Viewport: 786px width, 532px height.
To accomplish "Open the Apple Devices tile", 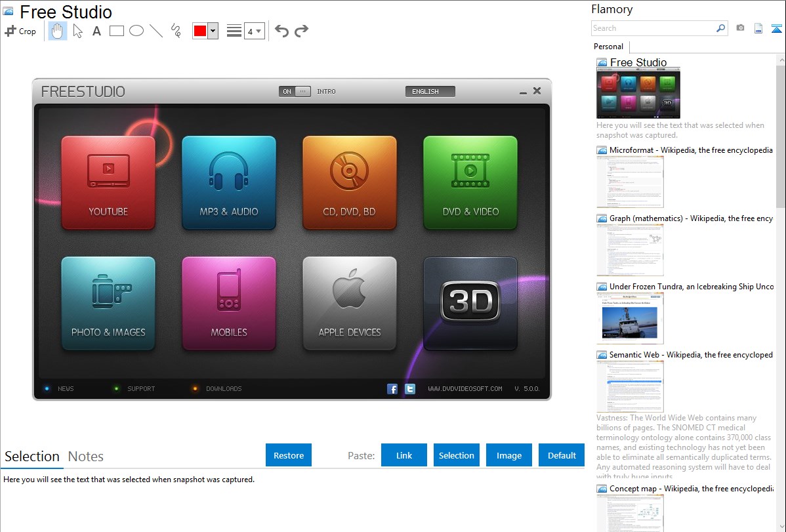I will click(x=350, y=303).
